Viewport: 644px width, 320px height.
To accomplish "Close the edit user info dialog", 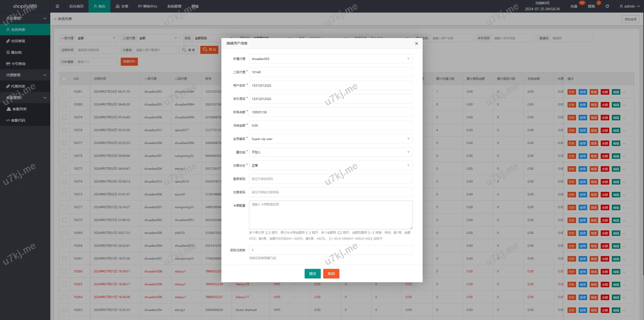I will click(x=416, y=44).
